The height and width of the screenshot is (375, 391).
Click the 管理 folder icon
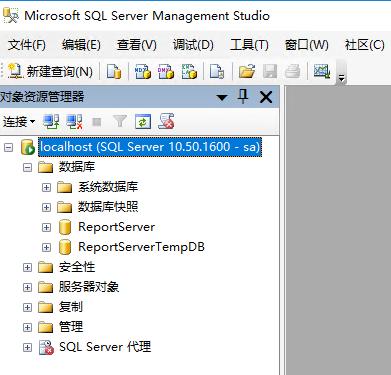coord(46,327)
